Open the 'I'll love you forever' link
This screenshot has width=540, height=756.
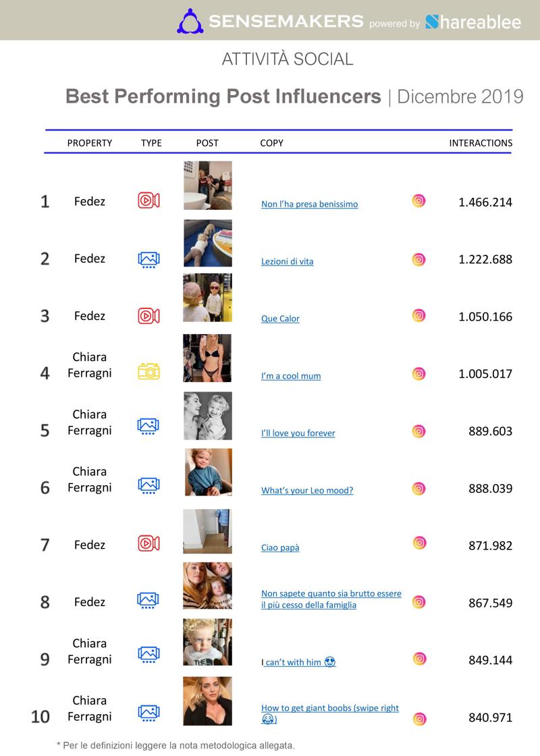coord(298,433)
